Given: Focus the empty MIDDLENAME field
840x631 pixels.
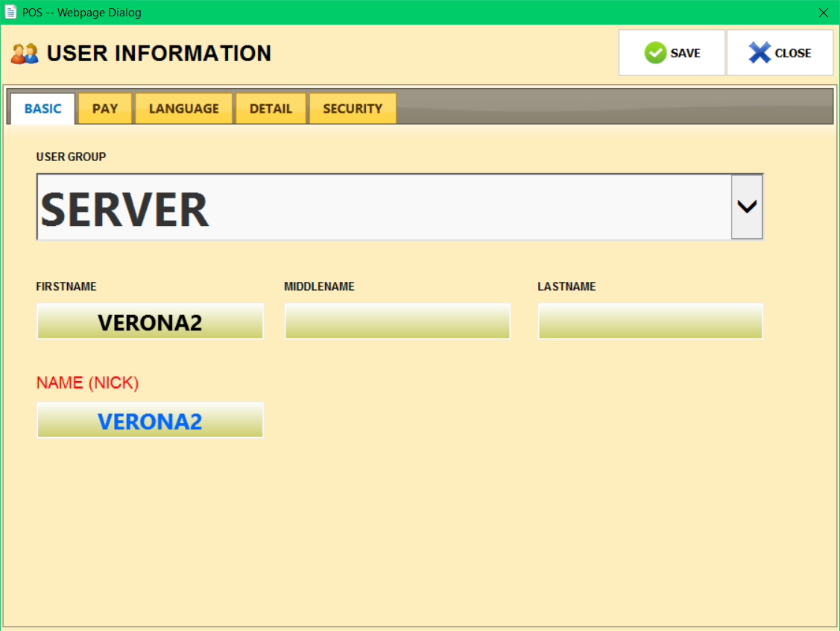Looking at the screenshot, I should point(397,321).
